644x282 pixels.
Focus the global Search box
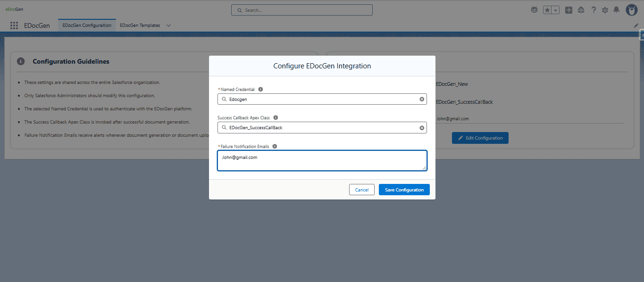(302, 10)
